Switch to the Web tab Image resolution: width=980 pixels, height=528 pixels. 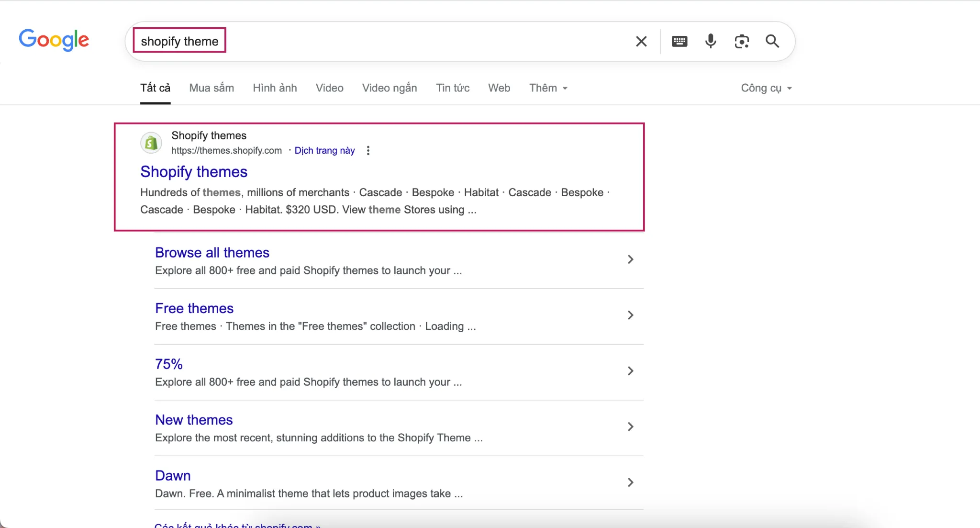(x=499, y=88)
